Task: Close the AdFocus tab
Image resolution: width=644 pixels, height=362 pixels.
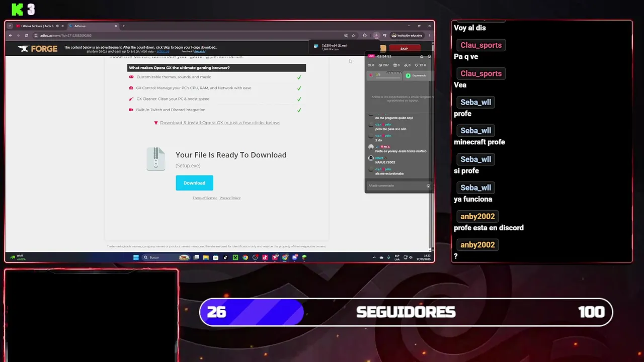Action: point(116,26)
